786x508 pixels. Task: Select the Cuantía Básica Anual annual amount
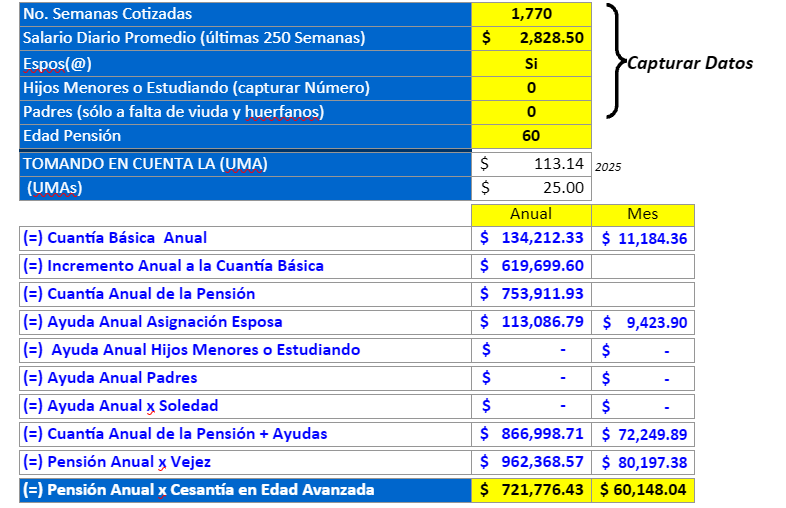531,238
